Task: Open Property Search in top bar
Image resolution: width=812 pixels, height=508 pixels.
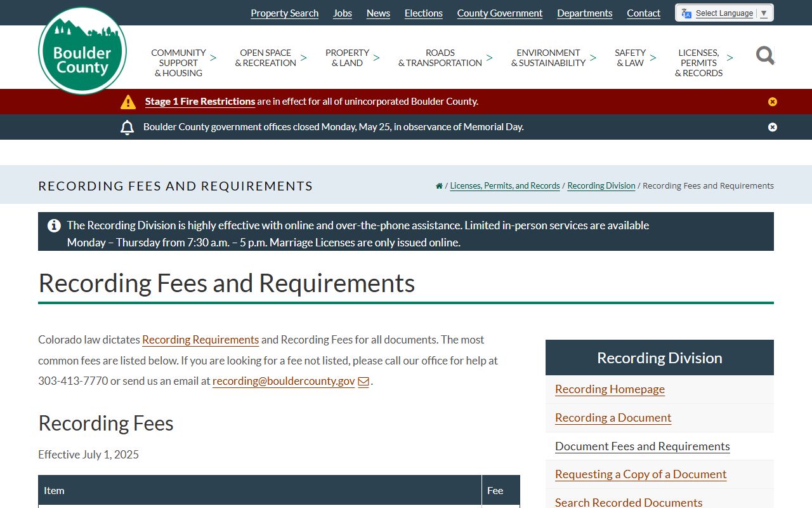Action: pos(285,13)
